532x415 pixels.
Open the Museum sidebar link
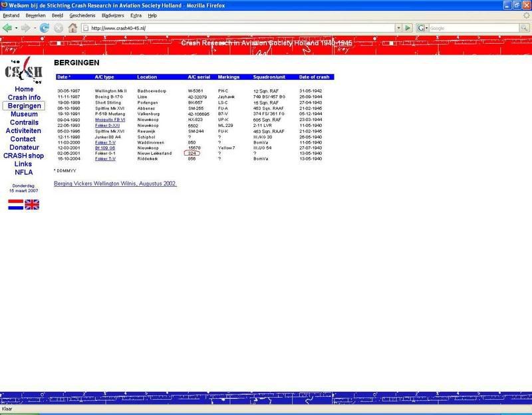pyautogui.click(x=24, y=114)
